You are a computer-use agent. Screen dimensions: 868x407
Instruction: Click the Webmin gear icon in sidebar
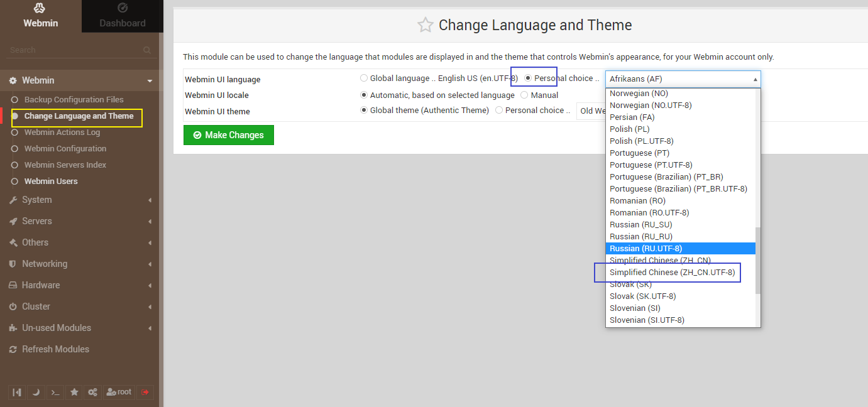(x=13, y=80)
